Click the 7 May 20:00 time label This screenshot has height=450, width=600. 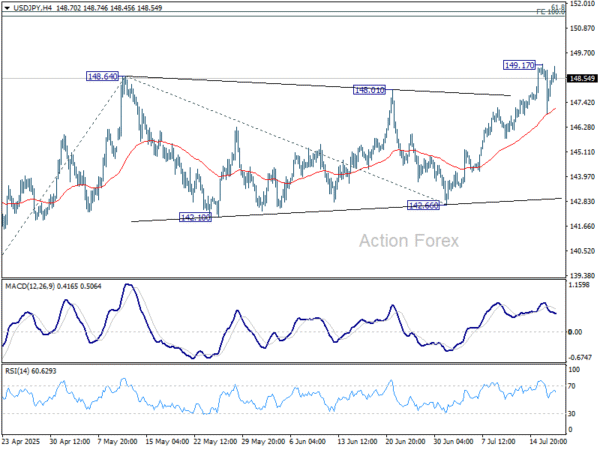point(117,441)
